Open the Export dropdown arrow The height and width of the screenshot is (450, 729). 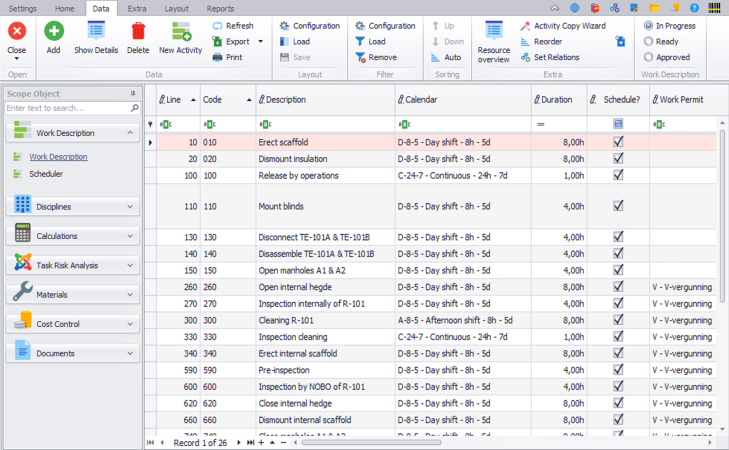coord(261,42)
